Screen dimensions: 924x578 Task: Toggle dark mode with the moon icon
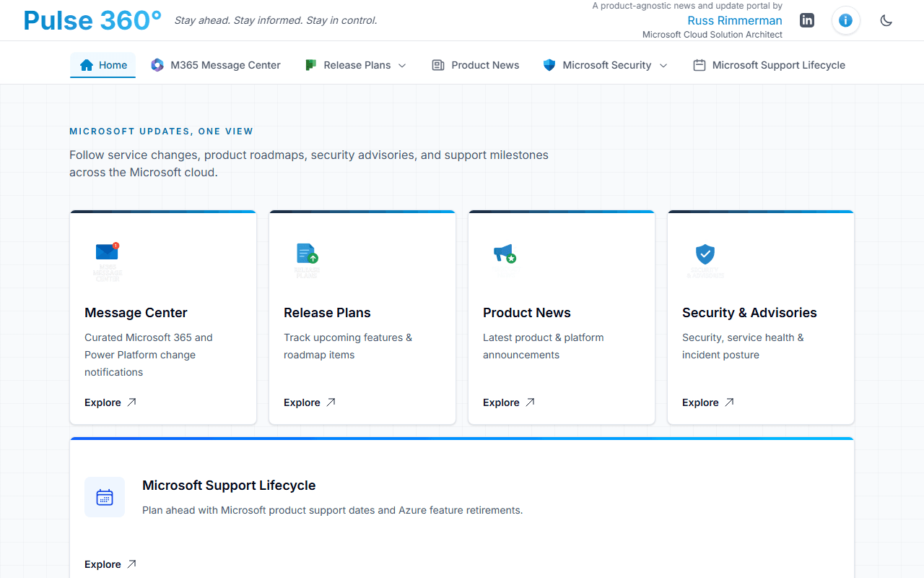[886, 20]
